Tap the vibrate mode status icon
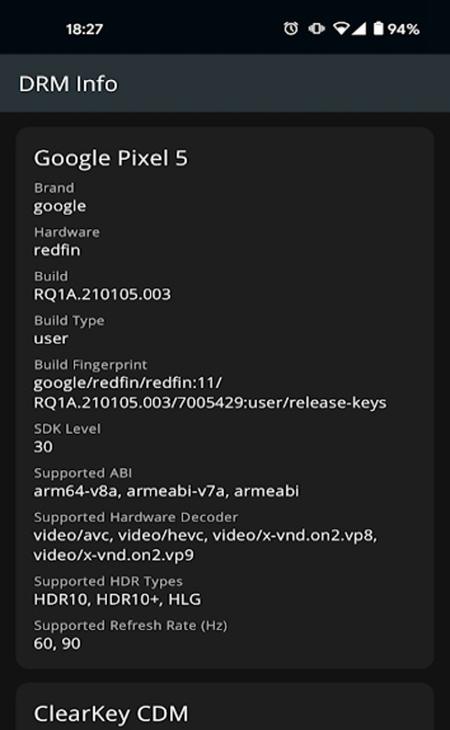The width and height of the screenshot is (450, 730). [x=316, y=29]
